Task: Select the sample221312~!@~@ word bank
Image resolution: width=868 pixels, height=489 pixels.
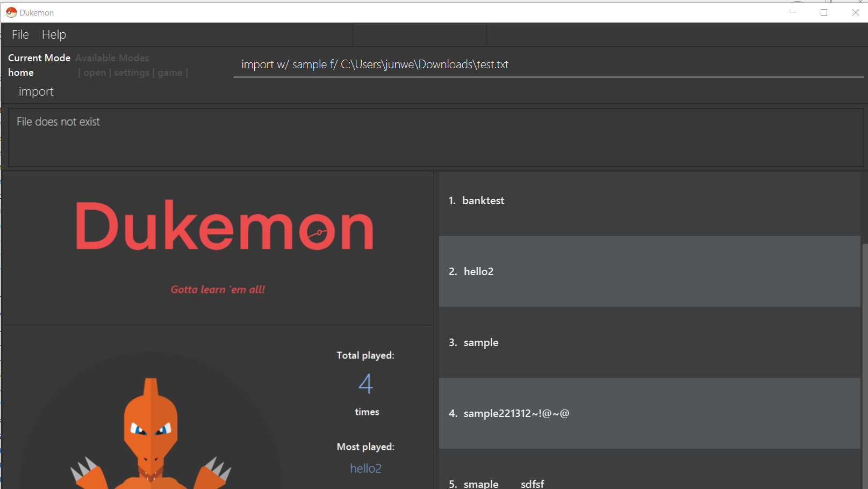Action: [650, 413]
